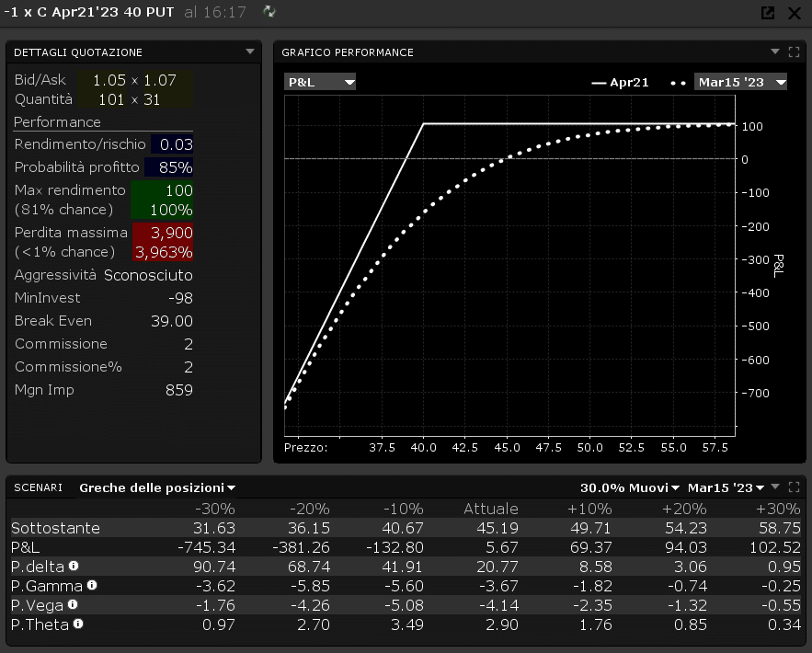The height and width of the screenshot is (653, 812).
Task: Click the info icon beside P.Theta
Action: click(x=78, y=624)
